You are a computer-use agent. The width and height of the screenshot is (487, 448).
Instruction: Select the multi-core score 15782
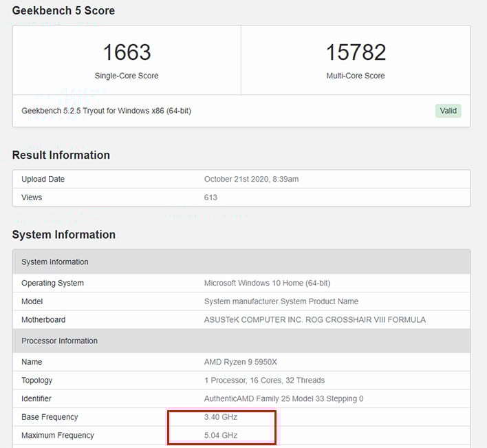click(x=356, y=52)
